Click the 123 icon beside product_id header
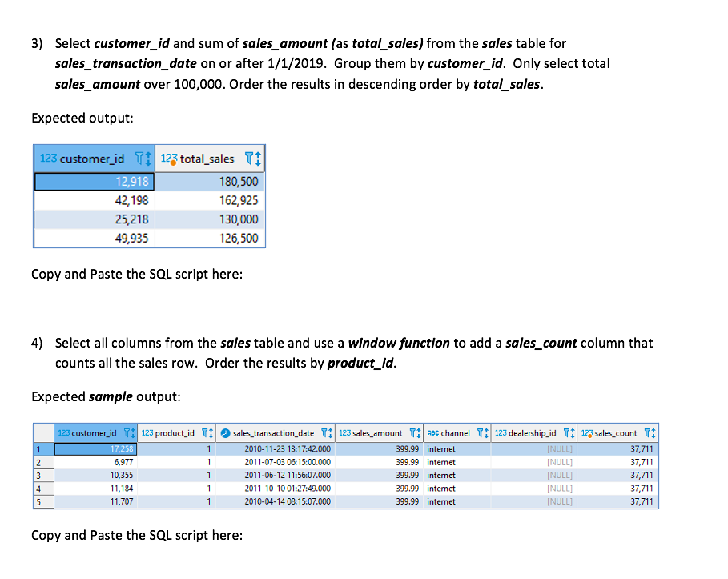 [146, 434]
